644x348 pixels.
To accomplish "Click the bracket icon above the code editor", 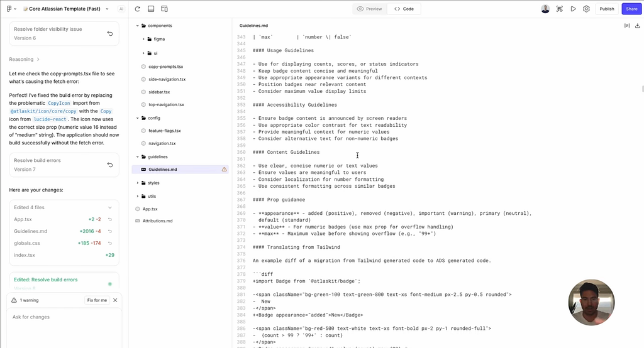I will (x=627, y=26).
